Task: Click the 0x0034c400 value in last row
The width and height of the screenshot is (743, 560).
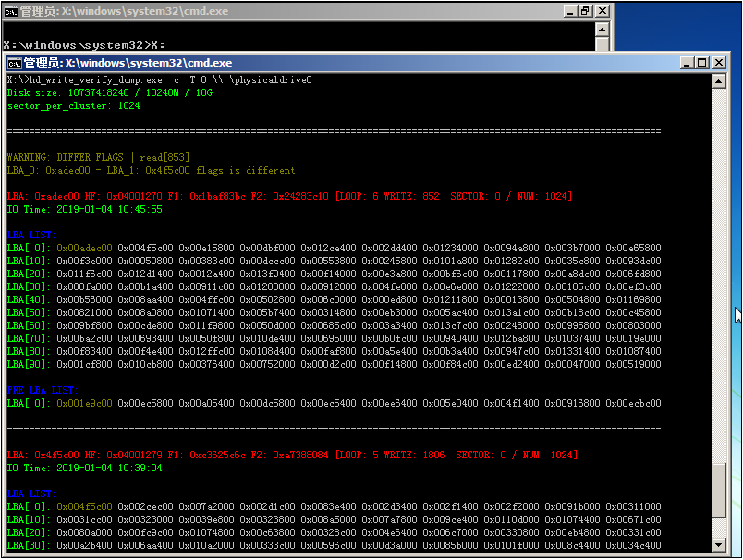Action: click(x=633, y=545)
